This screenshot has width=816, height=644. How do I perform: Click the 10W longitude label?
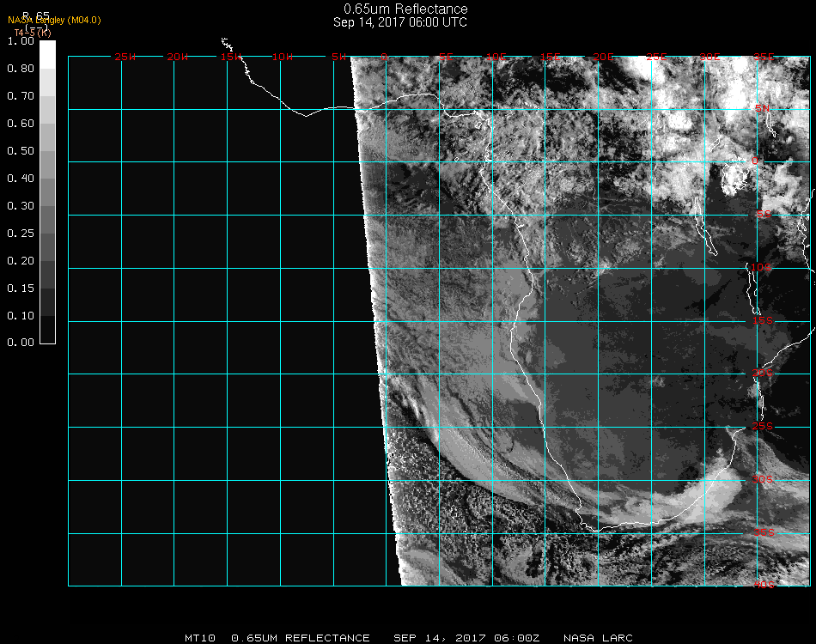[283, 57]
